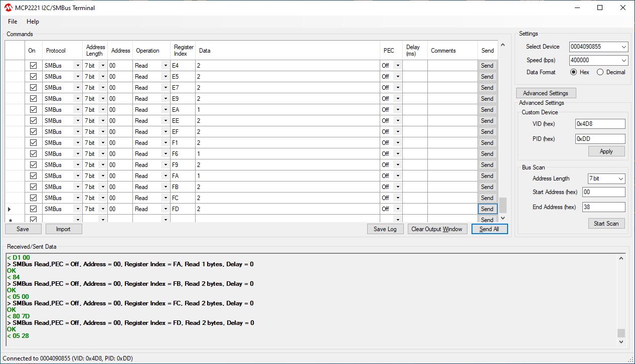Click the Protocol column header
Viewport: 635px width, 364px height.
pos(63,51)
